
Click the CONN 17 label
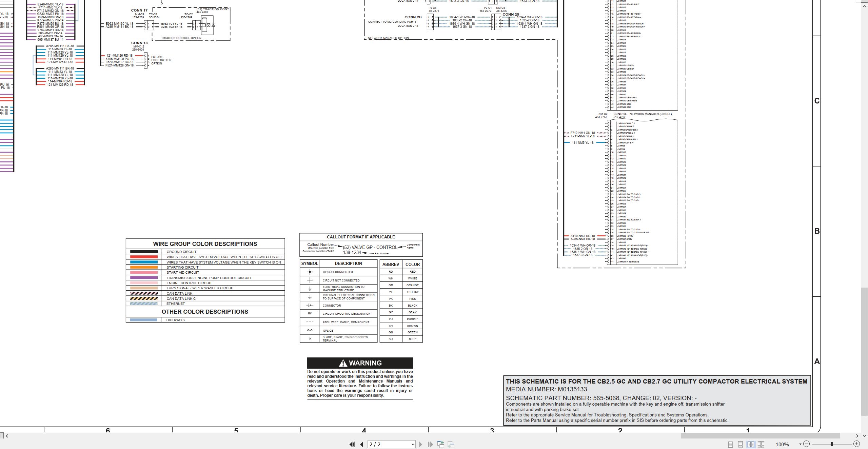pos(139,11)
